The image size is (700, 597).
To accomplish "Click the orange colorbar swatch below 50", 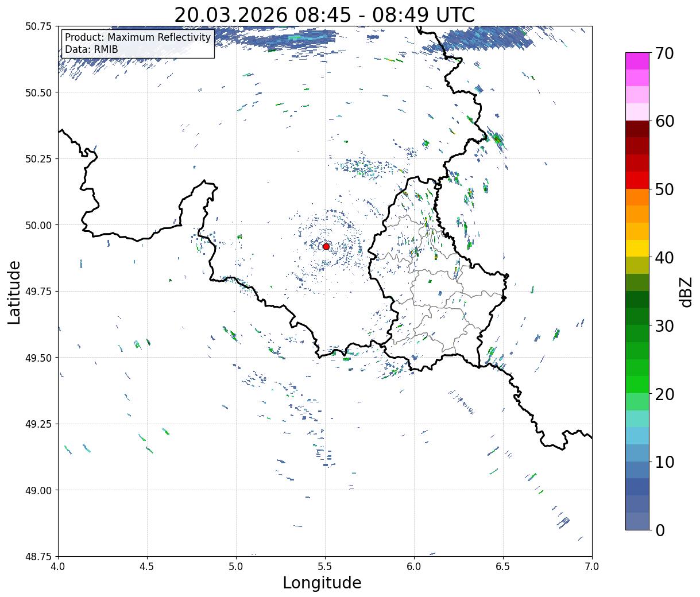I will click(637, 197).
